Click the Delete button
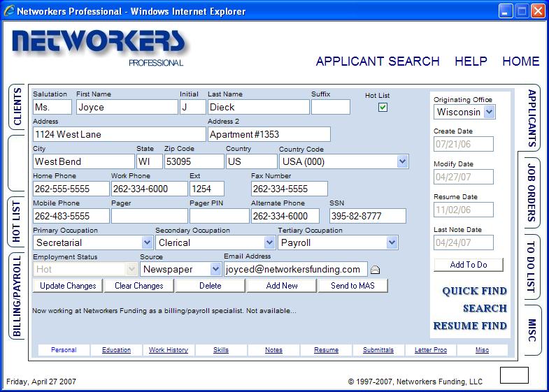 [x=210, y=286]
